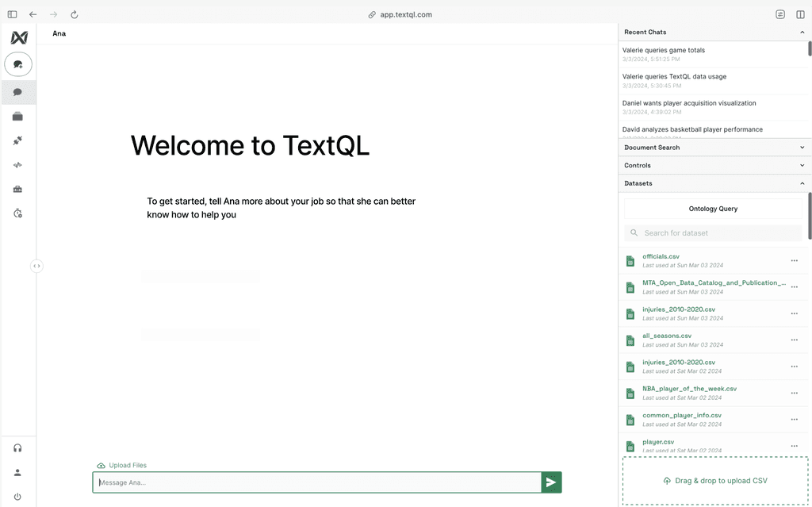
Task: Open the browser reader icon near split view
Action: point(780,14)
